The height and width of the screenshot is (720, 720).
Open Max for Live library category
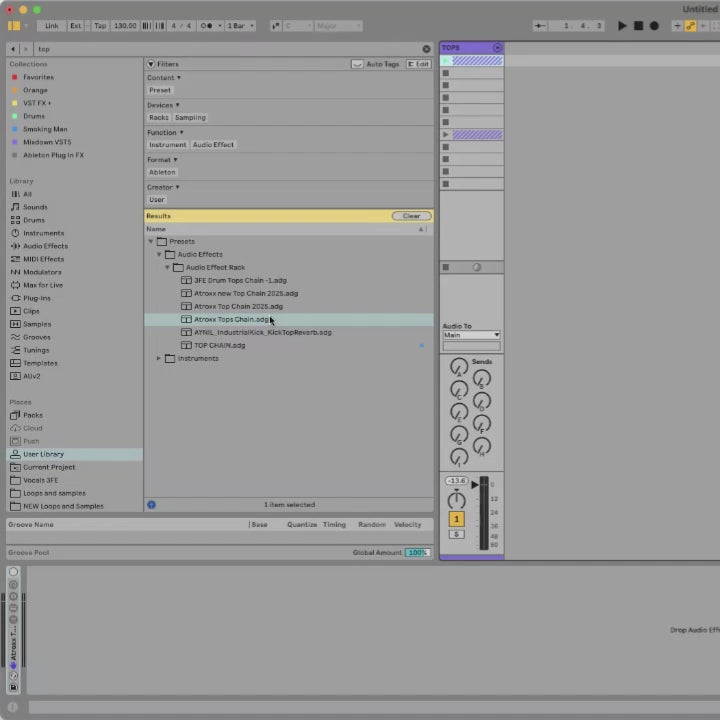click(42, 285)
